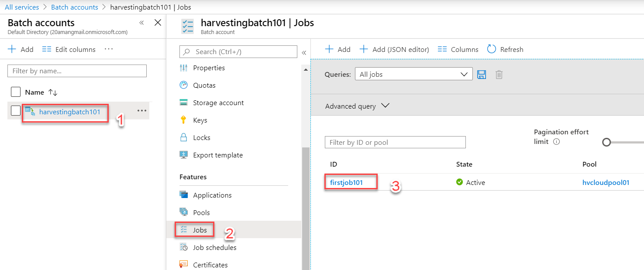Open the firstjob101 job link
The height and width of the screenshot is (270, 644).
click(346, 182)
